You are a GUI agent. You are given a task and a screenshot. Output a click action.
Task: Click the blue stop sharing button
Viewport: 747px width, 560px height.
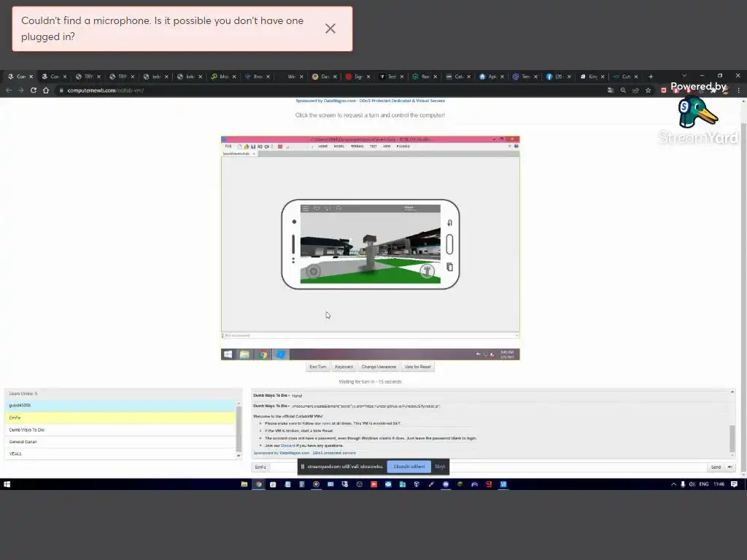(x=409, y=467)
